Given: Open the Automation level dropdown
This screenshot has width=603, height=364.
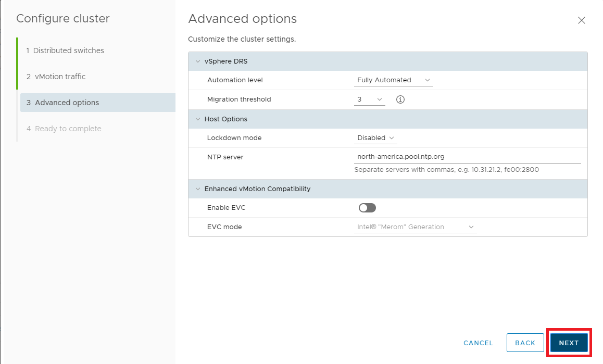Looking at the screenshot, I should [393, 80].
